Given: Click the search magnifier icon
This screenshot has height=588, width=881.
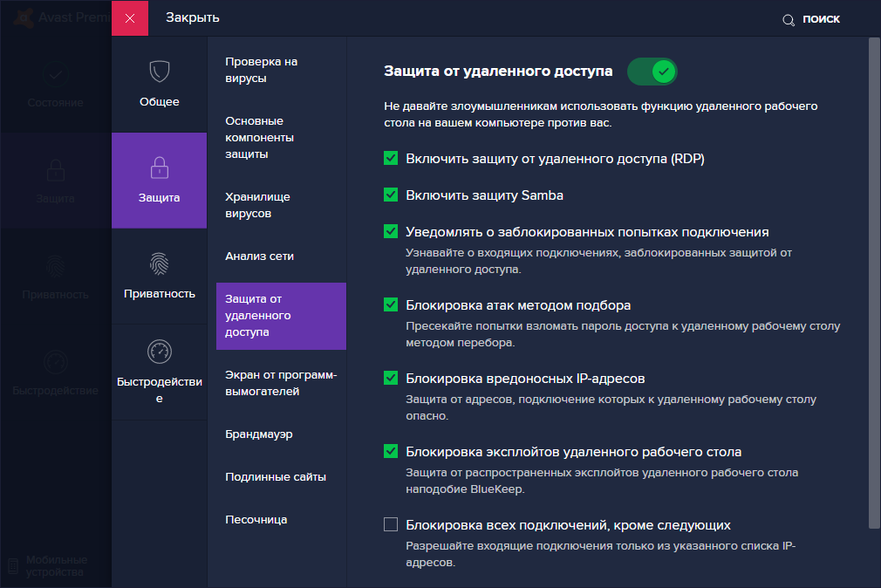Looking at the screenshot, I should click(789, 19).
